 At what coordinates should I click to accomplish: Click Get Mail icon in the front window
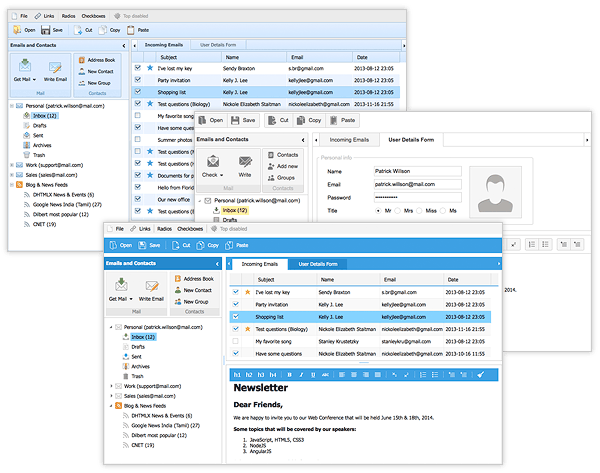tap(121, 285)
